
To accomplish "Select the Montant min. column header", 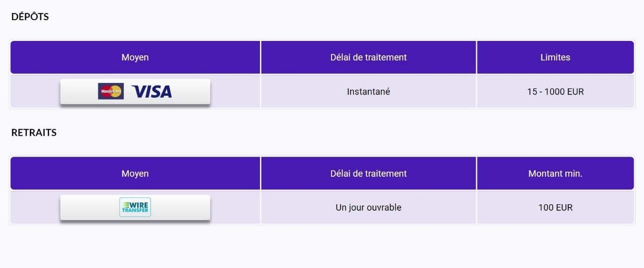I will 555,174.
